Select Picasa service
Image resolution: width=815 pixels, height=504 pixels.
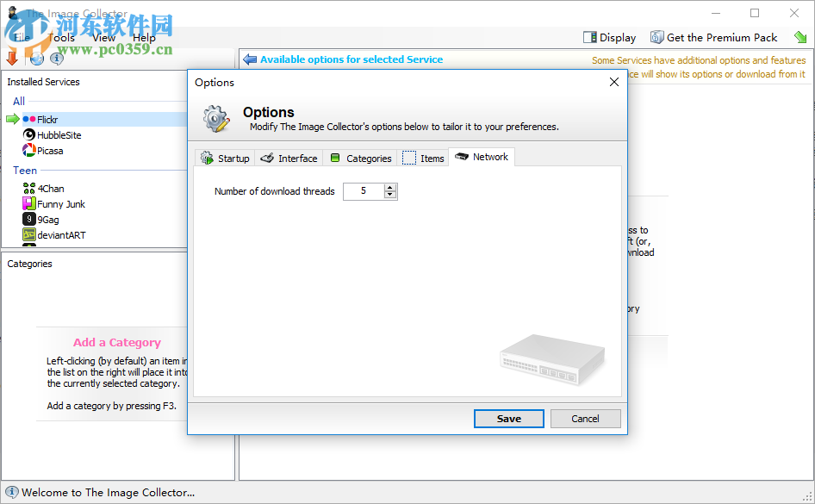(50, 151)
